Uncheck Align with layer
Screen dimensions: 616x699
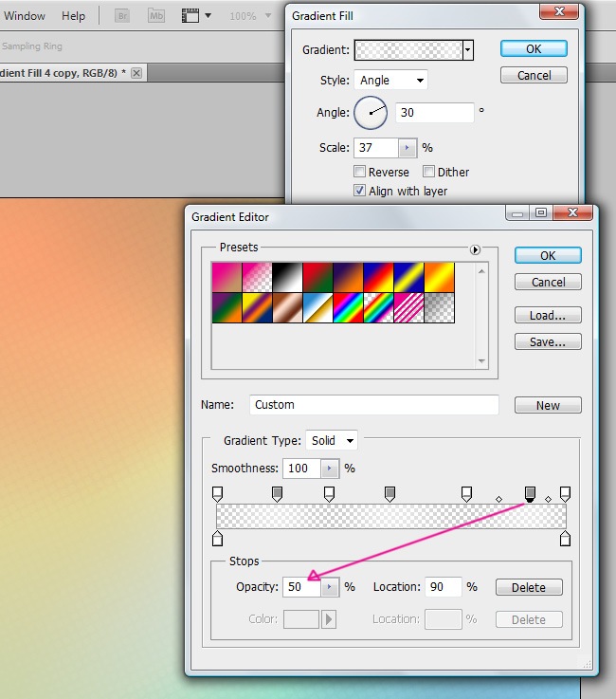(360, 191)
